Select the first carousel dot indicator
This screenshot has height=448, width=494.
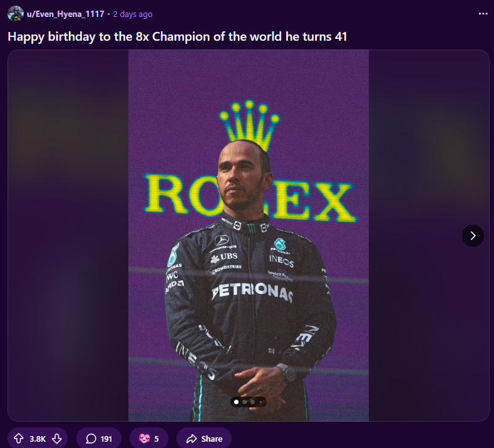(236, 402)
